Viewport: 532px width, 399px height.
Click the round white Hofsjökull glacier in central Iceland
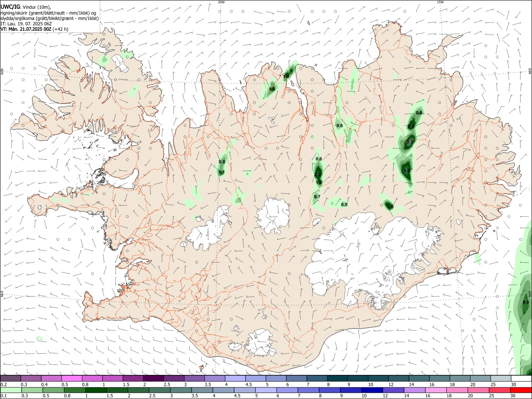click(273, 215)
